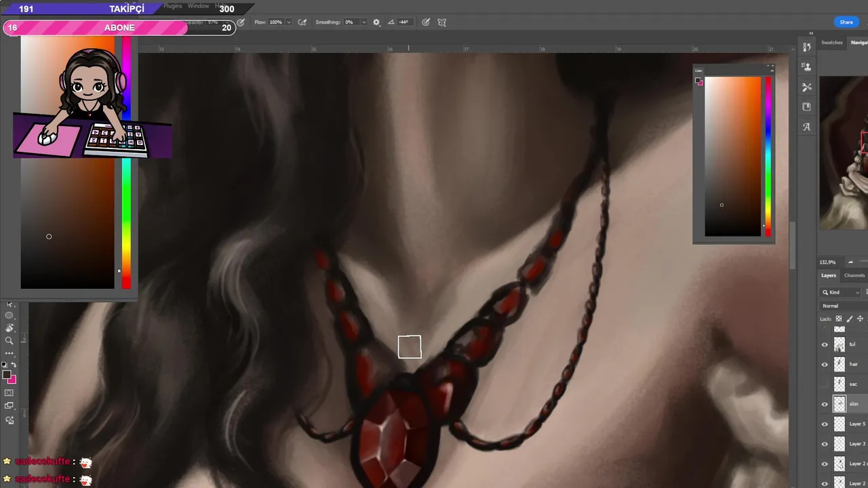The image size is (868, 488).
Task: Open the Clone Source panel icon
Action: [x=806, y=67]
